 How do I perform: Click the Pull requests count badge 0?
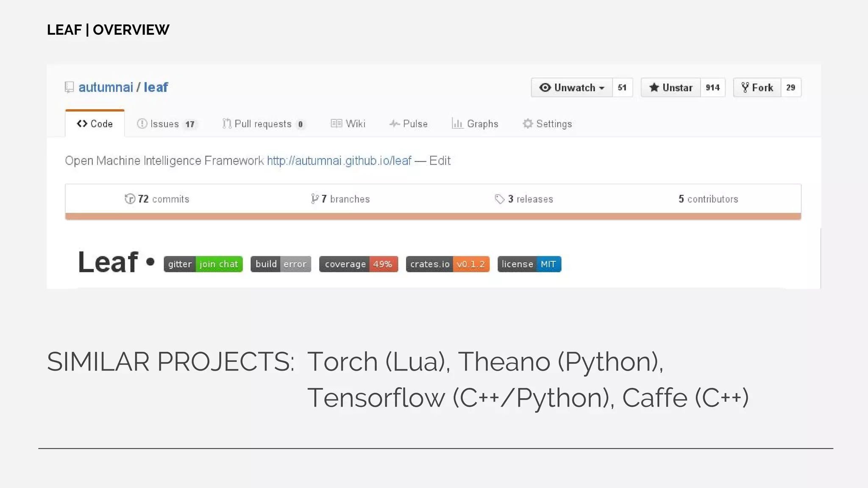(300, 124)
